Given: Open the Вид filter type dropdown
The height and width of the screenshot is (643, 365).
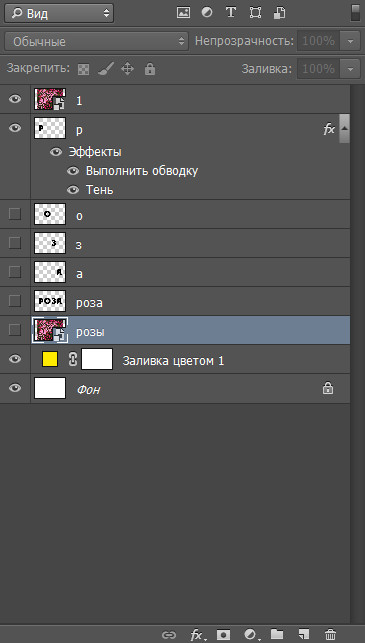Looking at the screenshot, I should (x=59, y=14).
